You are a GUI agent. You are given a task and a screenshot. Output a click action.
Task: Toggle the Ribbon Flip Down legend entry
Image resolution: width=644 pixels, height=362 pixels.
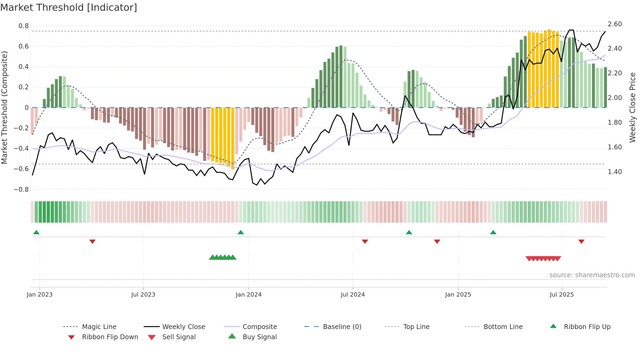[103, 337]
